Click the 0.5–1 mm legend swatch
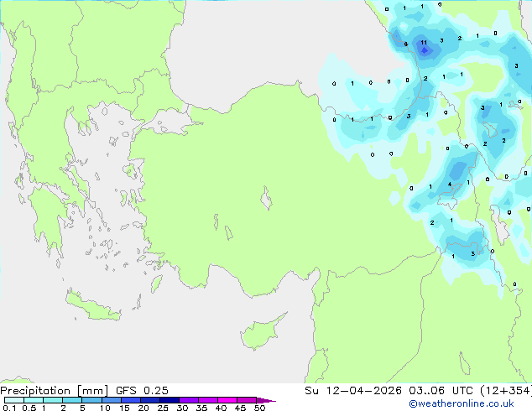Viewport: 532px width, 411px height. [34, 400]
